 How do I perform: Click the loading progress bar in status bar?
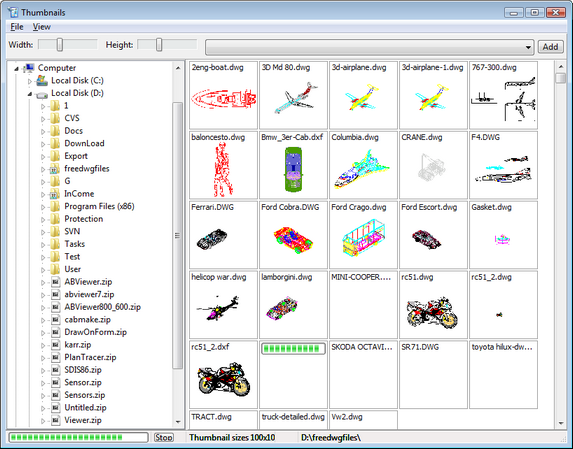[79, 437]
